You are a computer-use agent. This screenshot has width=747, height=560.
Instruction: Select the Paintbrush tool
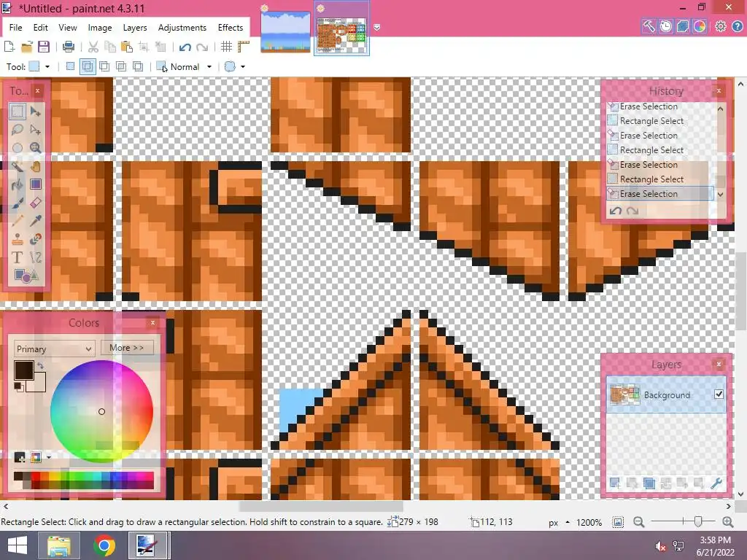[18, 203]
